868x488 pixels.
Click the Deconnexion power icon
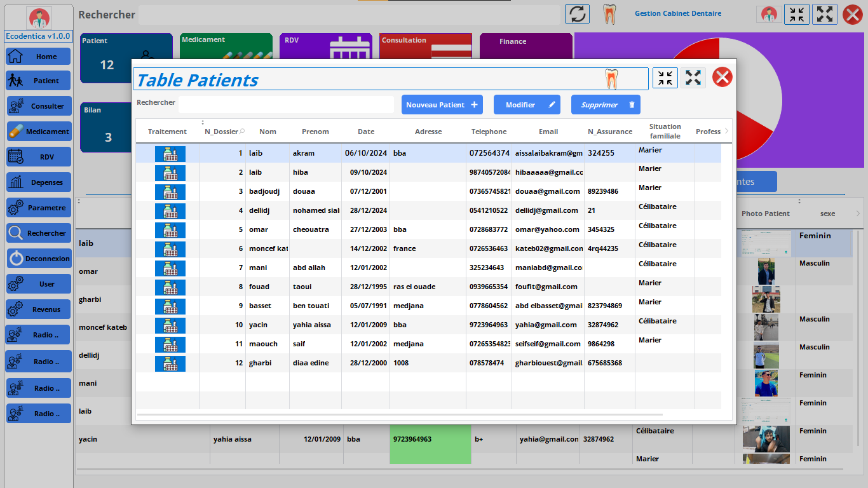tap(16, 259)
